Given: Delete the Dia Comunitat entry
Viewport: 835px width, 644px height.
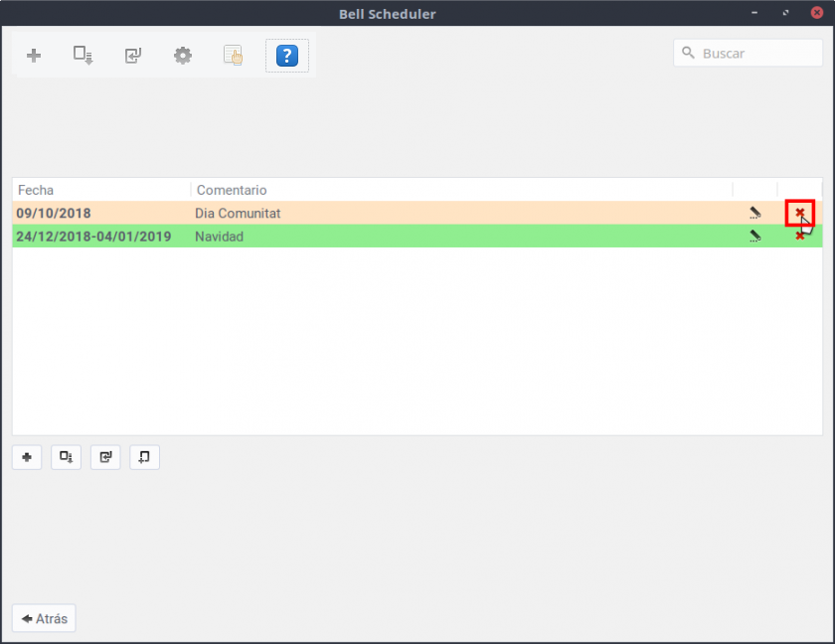Looking at the screenshot, I should pos(800,213).
